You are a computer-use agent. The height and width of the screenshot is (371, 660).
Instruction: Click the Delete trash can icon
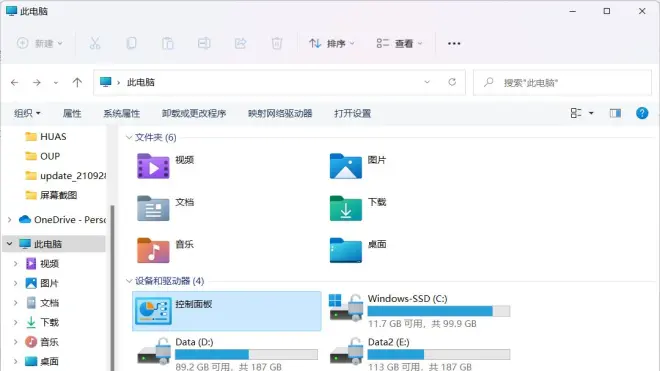coord(277,43)
